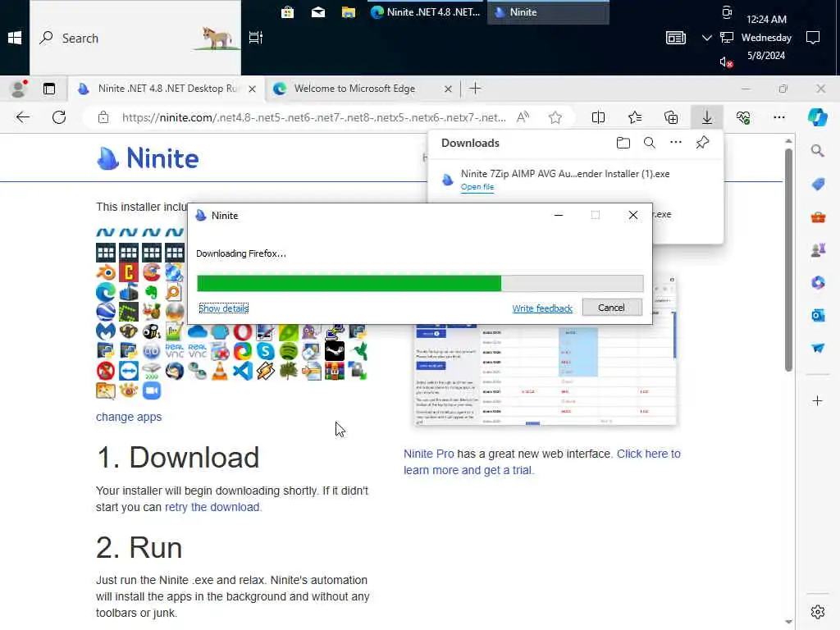
Task: Click Write feedback link
Action: point(542,308)
